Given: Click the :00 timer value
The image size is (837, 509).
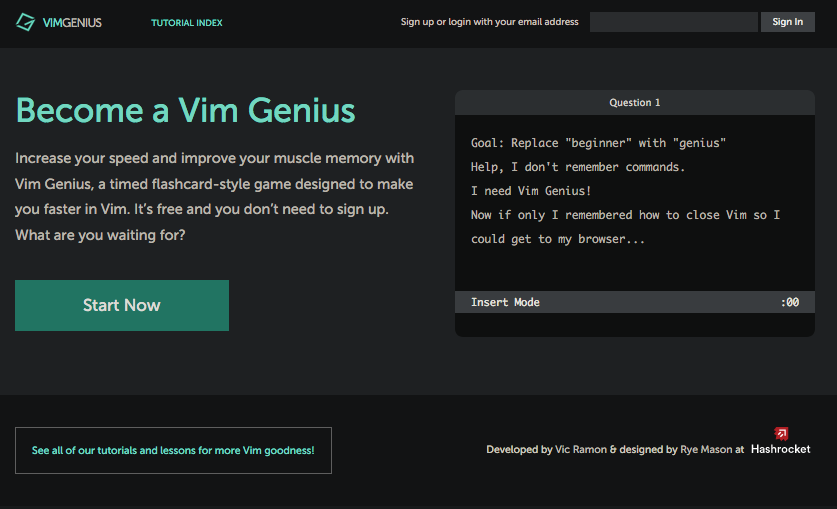Looking at the screenshot, I should pos(789,302).
